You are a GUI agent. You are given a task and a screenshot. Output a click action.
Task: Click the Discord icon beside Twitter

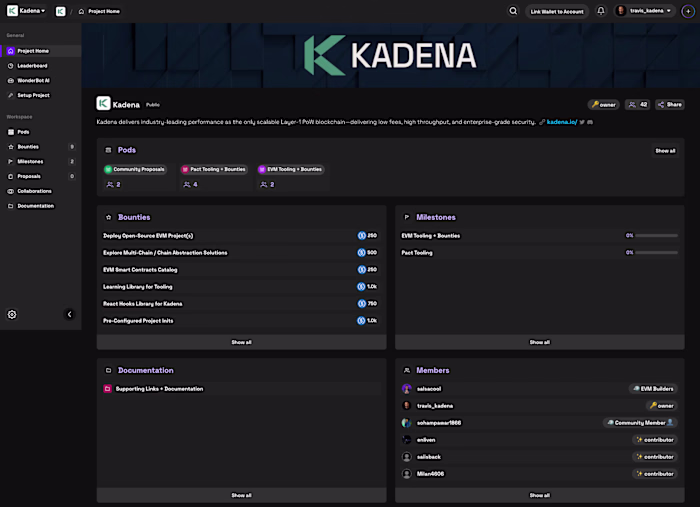590,122
